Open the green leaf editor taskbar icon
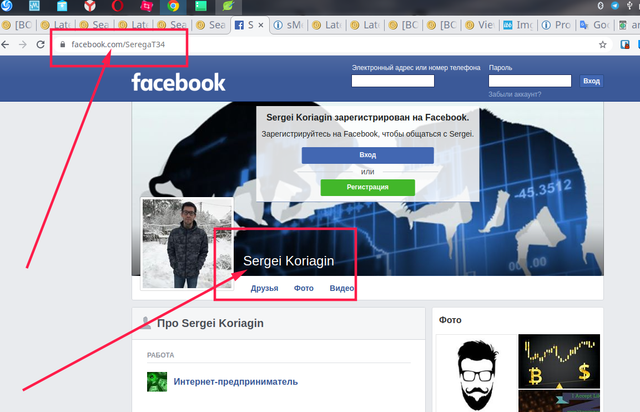This screenshot has height=412, width=640. click(x=228, y=6)
